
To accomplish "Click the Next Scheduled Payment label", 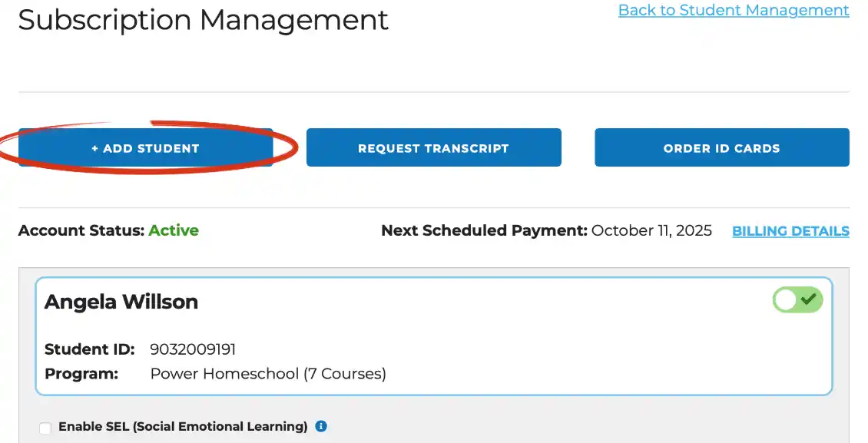I will pos(485,230).
